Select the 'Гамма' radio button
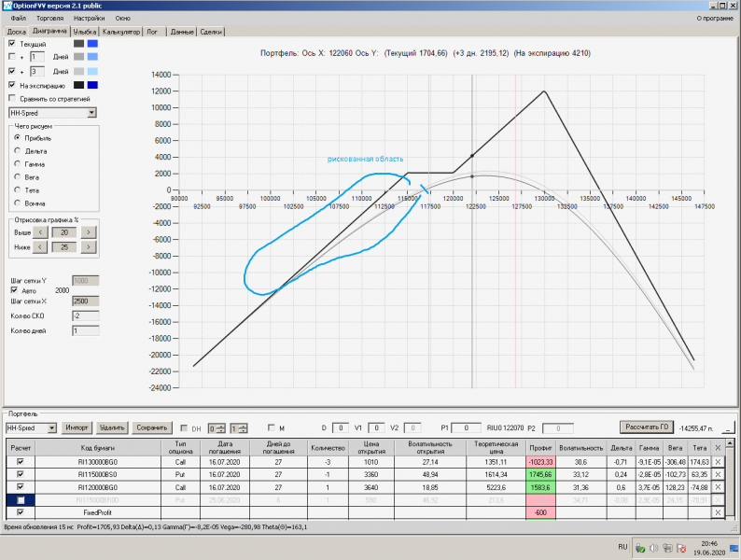This screenshot has height=560, width=741. [18, 163]
